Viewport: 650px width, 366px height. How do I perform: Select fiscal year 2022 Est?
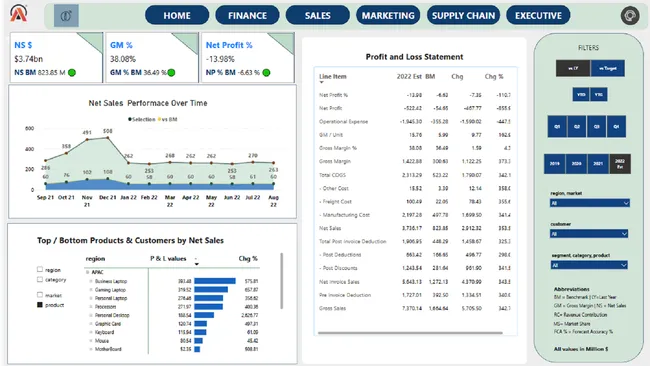620,164
